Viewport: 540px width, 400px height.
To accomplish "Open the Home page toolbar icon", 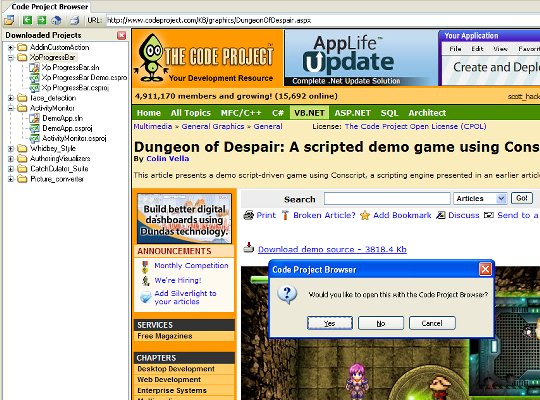I will pos(56,20).
